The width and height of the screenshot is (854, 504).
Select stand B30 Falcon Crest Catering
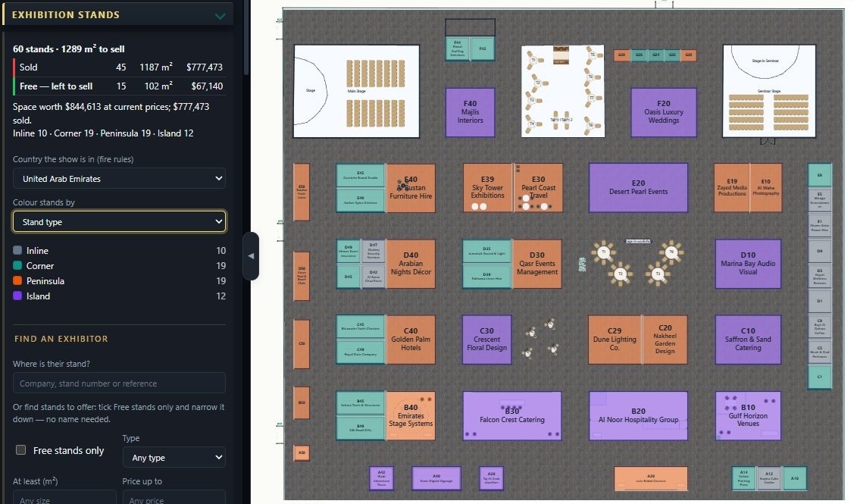click(x=512, y=415)
